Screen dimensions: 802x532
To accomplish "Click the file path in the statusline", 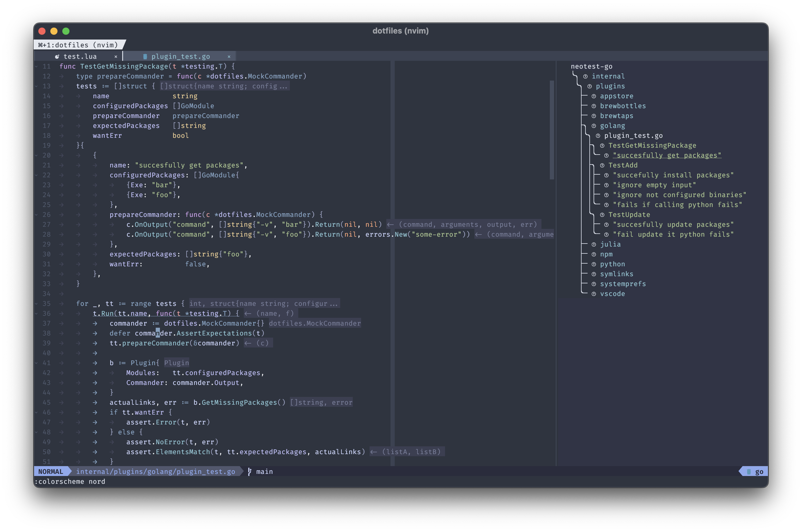I will tap(156, 471).
